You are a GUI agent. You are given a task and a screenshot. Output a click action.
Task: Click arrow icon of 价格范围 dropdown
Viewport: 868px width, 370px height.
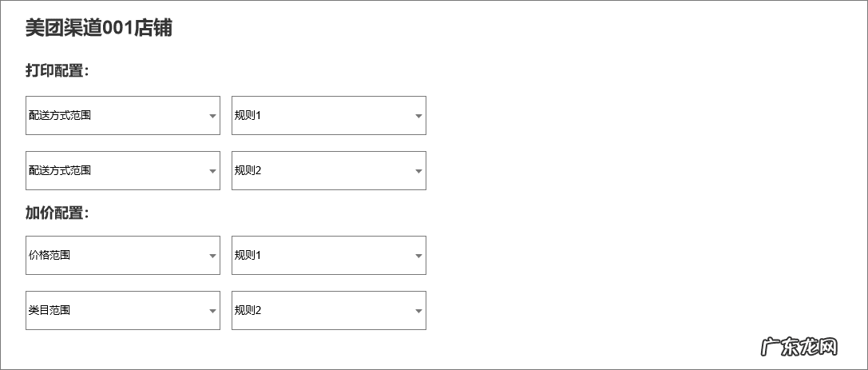(x=212, y=256)
